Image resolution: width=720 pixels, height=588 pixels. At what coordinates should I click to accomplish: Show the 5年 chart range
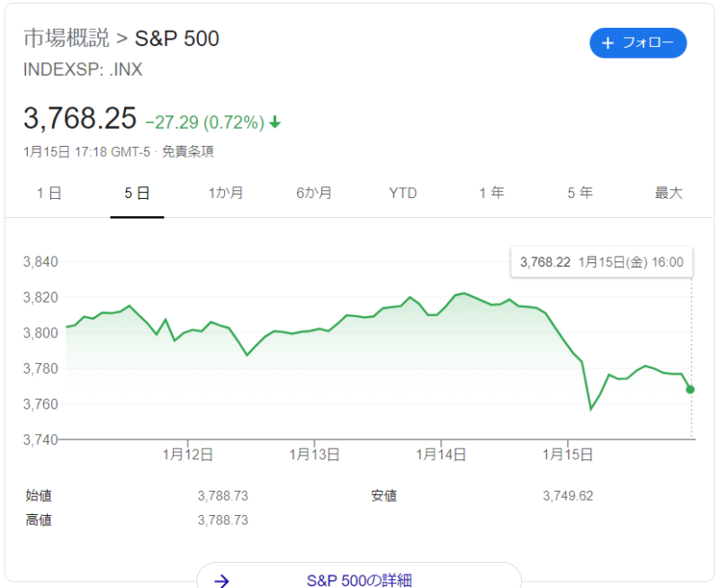click(x=580, y=193)
